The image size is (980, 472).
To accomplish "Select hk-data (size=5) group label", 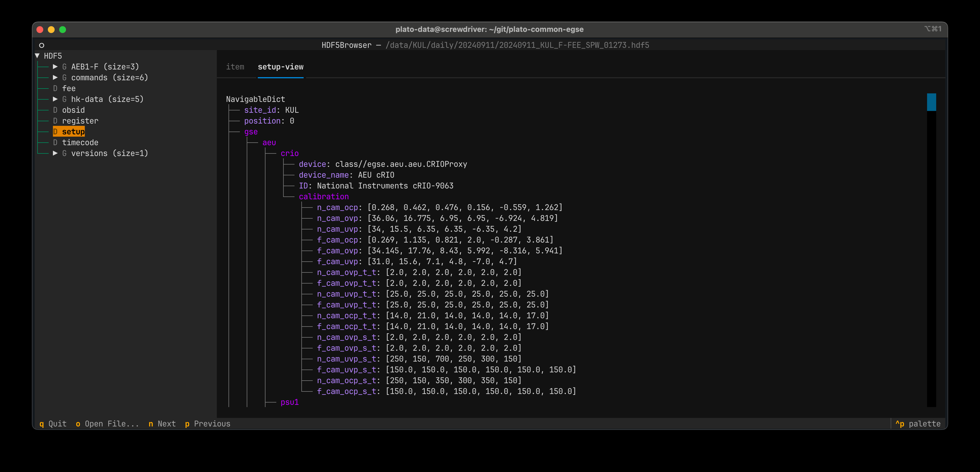I will pyautogui.click(x=107, y=99).
